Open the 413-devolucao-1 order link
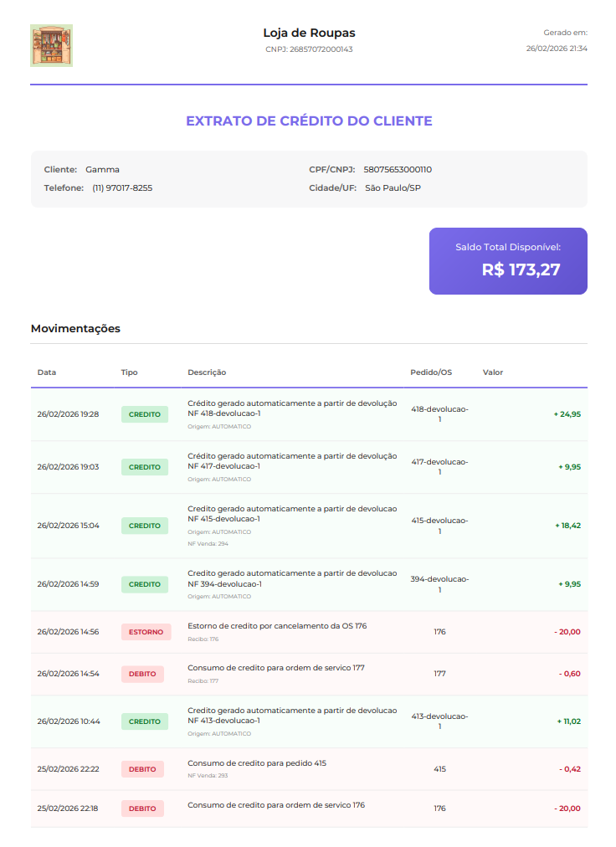This screenshot has width=616, height=847. coord(439,721)
